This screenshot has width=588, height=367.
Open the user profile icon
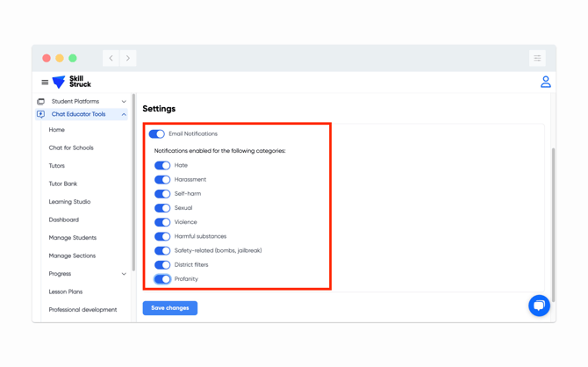point(545,82)
